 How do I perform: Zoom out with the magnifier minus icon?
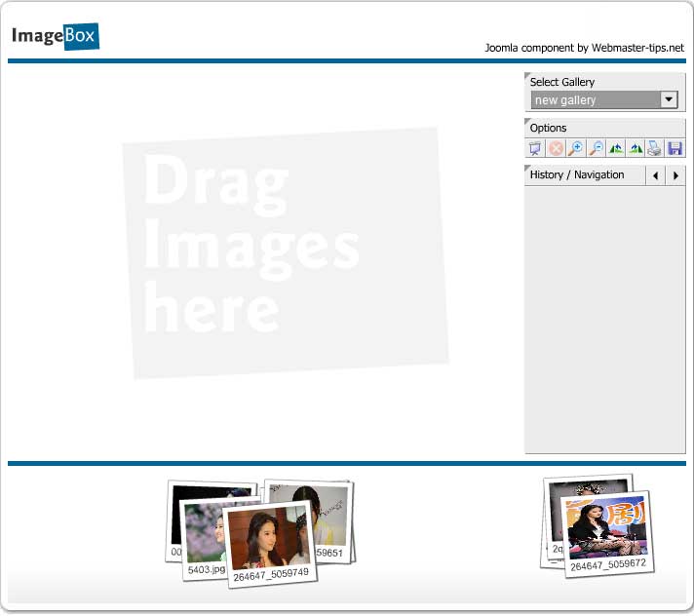click(597, 149)
